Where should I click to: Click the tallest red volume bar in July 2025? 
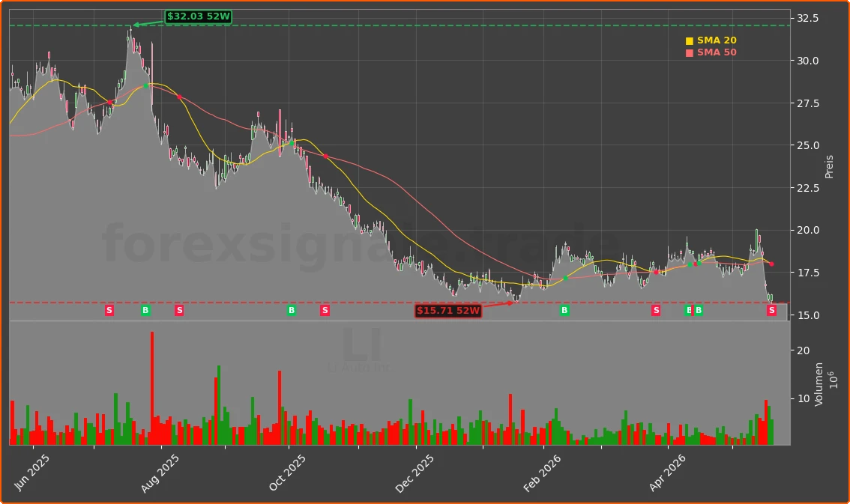pos(152,388)
